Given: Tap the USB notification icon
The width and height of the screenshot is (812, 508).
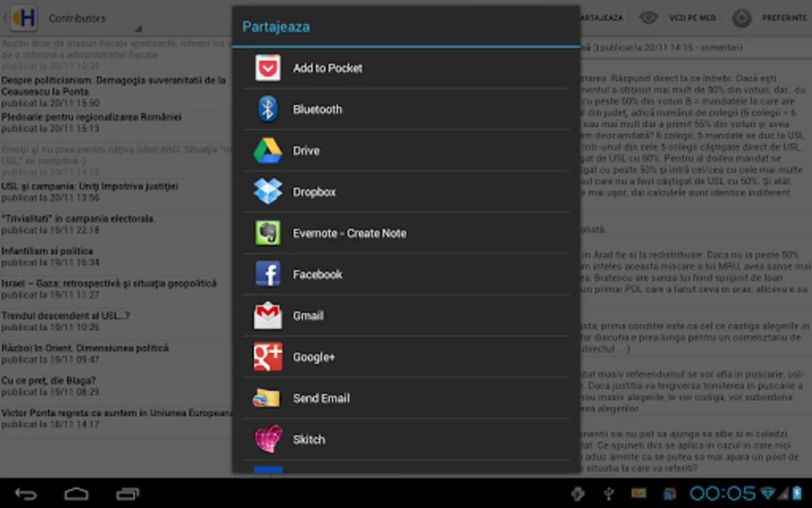Looking at the screenshot, I should click(x=608, y=494).
